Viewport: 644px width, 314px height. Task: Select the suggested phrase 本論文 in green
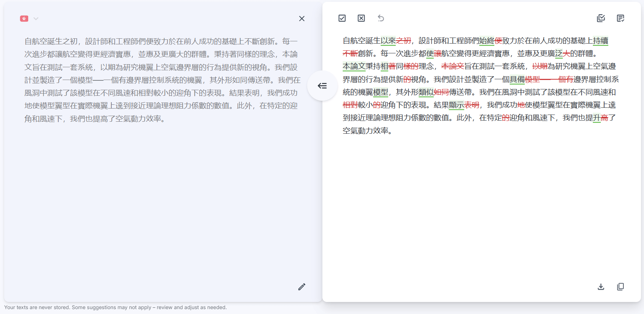[354, 66]
